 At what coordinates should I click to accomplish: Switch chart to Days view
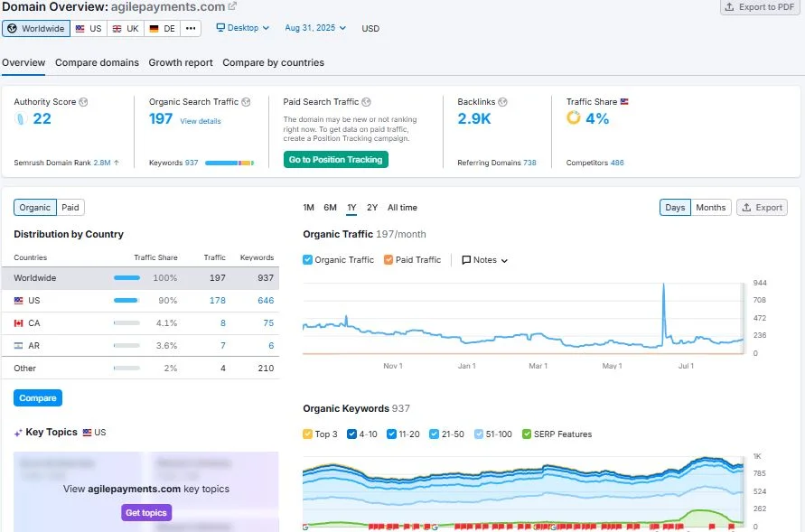click(x=675, y=207)
